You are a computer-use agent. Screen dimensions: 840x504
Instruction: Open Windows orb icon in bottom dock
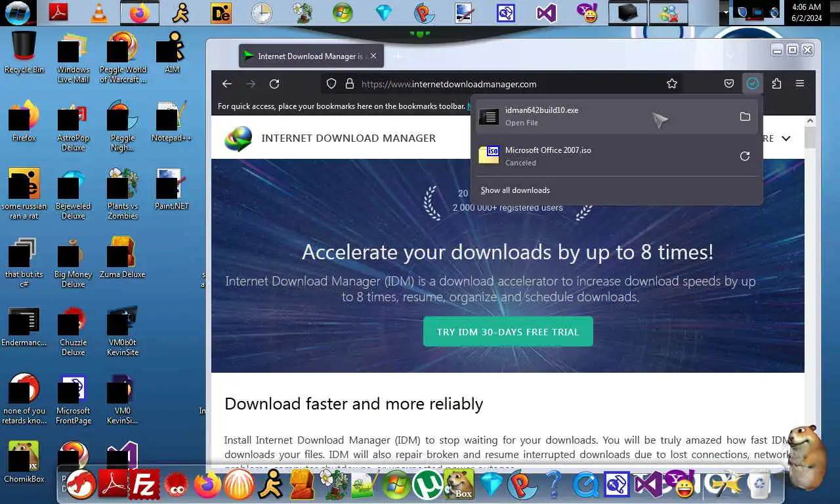[x=396, y=485]
